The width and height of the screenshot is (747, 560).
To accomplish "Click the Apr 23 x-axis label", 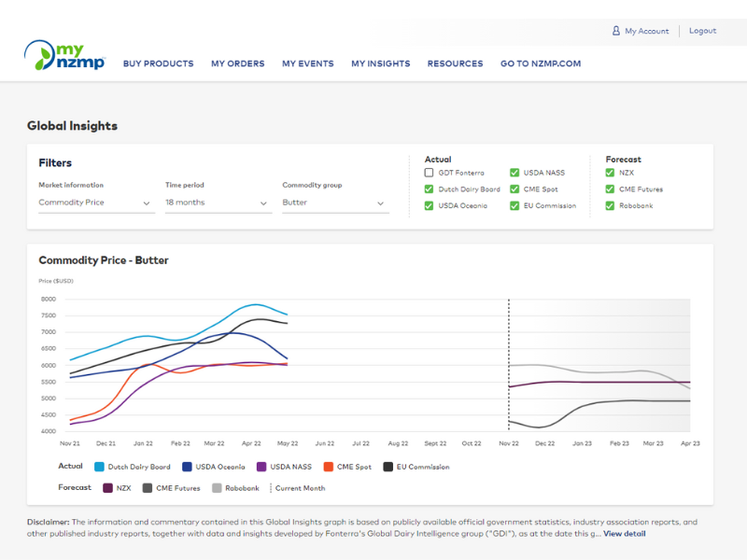I will [x=690, y=443].
